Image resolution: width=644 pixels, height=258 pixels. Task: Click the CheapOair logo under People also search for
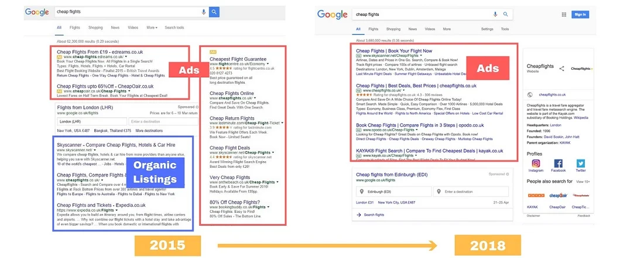tap(558, 195)
